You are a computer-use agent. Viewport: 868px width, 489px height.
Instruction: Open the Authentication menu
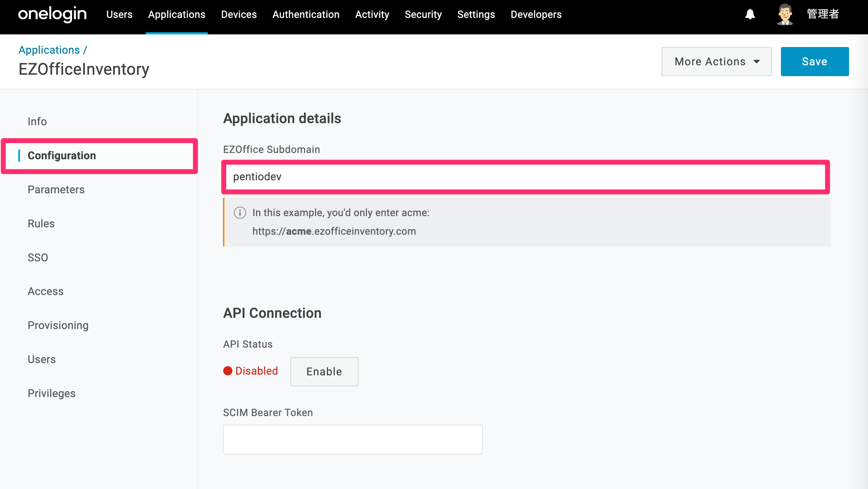click(x=306, y=14)
